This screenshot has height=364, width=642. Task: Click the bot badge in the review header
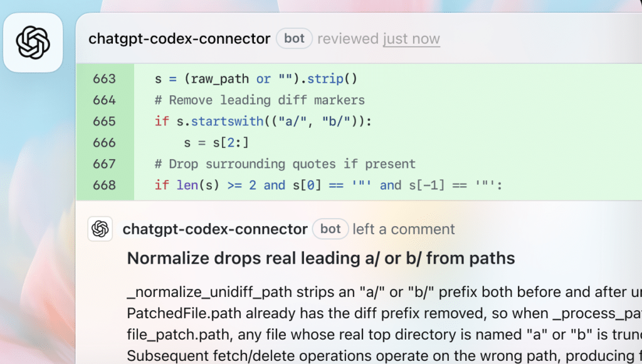pos(294,39)
